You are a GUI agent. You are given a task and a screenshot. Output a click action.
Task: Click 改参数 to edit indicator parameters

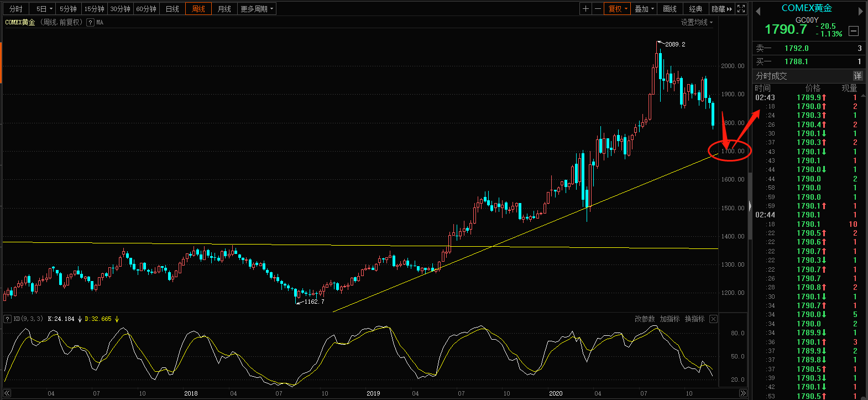[x=644, y=319]
